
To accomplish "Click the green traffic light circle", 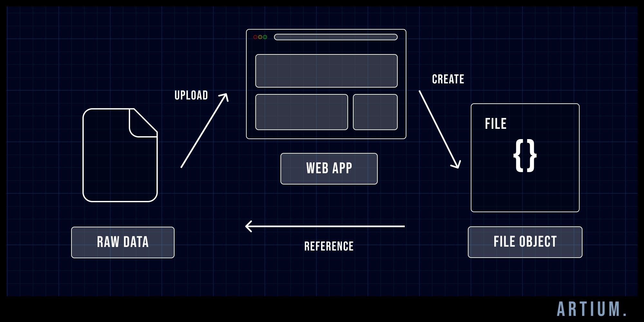I will (x=265, y=37).
